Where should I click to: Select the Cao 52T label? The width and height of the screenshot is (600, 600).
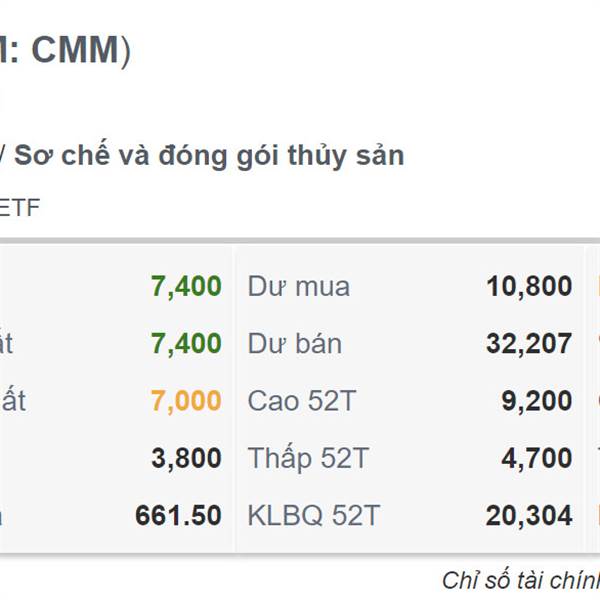coord(302,401)
